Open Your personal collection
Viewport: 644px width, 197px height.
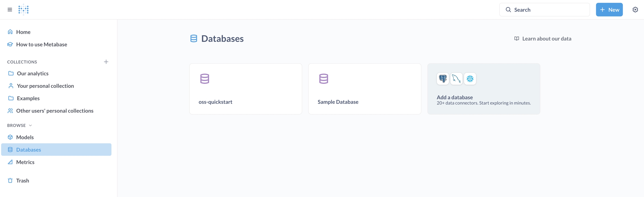45,86
